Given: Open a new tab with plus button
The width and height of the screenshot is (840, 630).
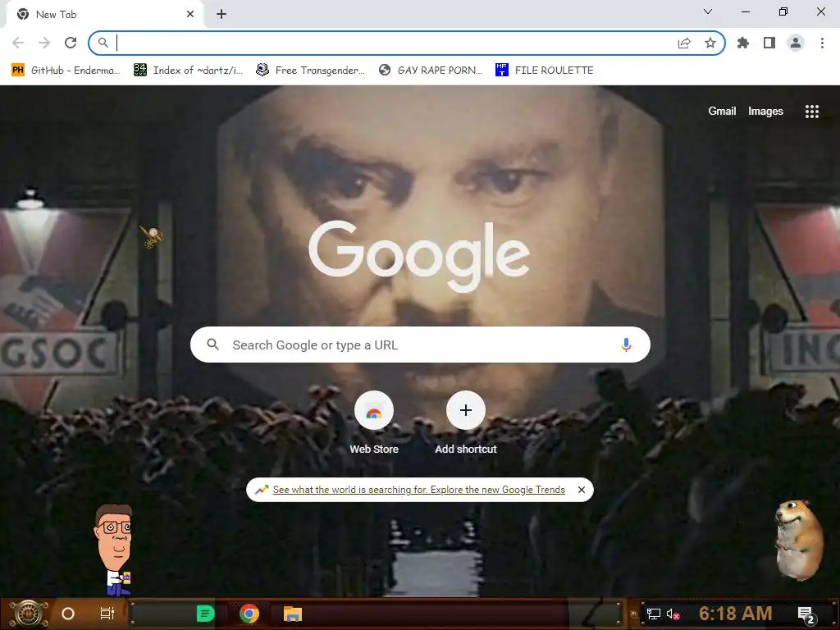Looking at the screenshot, I should tap(221, 15).
